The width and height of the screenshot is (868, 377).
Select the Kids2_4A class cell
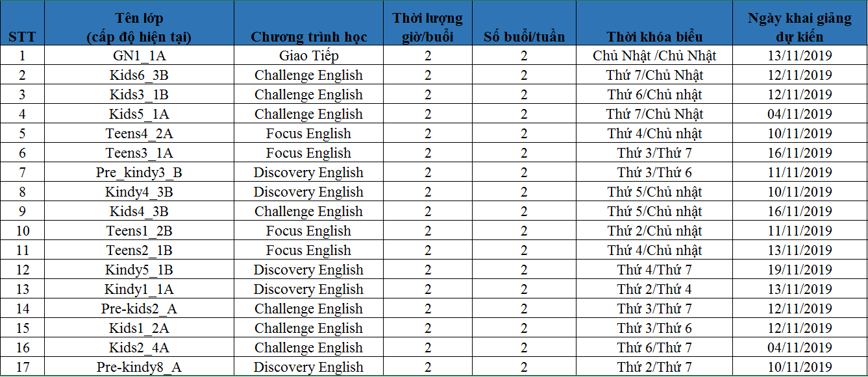[x=139, y=348]
